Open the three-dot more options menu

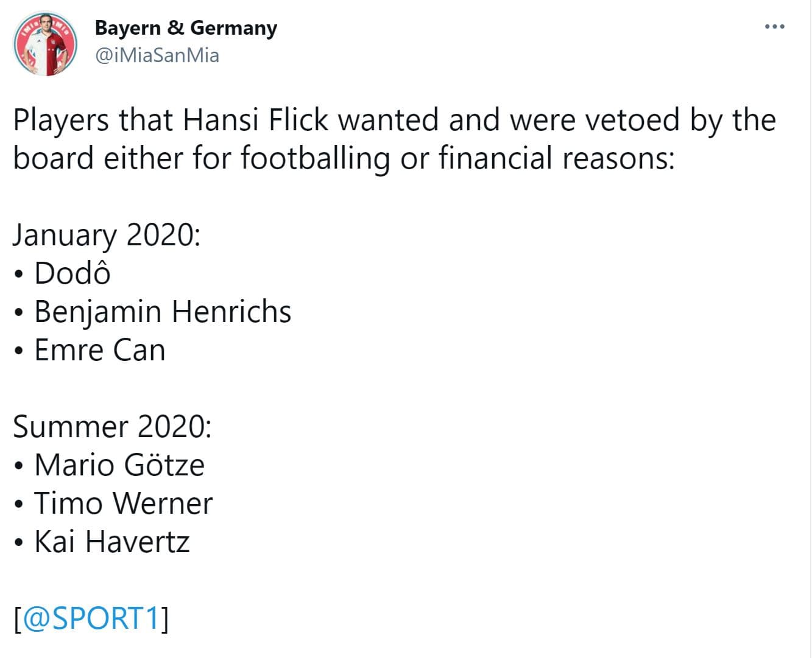tap(774, 27)
